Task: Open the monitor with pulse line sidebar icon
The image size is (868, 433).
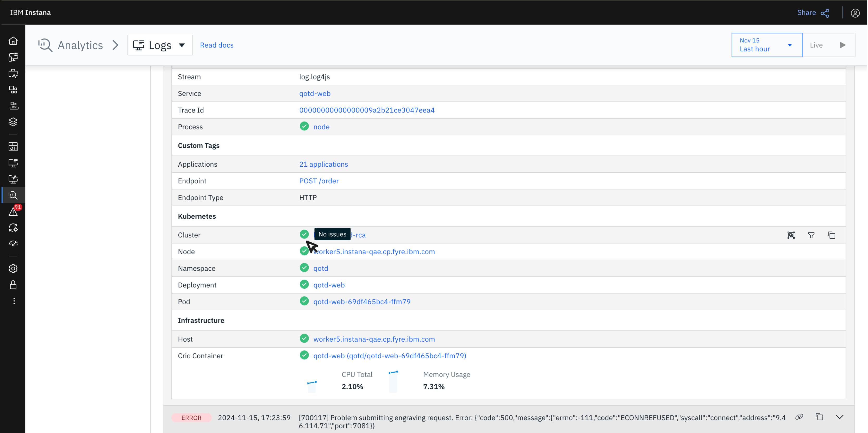Action: [x=13, y=179]
